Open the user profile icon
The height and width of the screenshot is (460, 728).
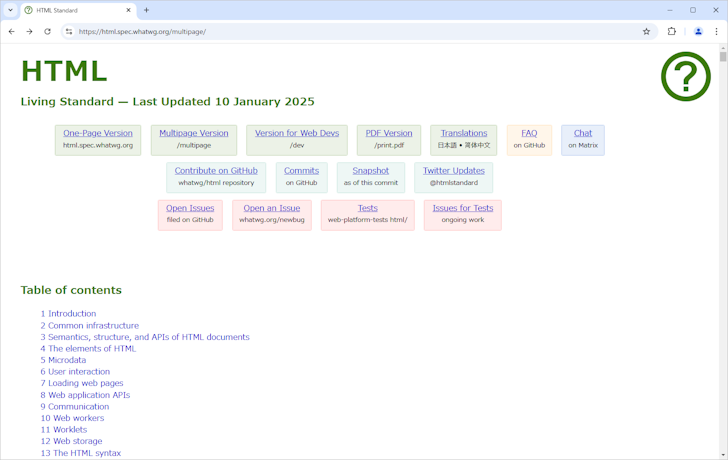(x=698, y=31)
